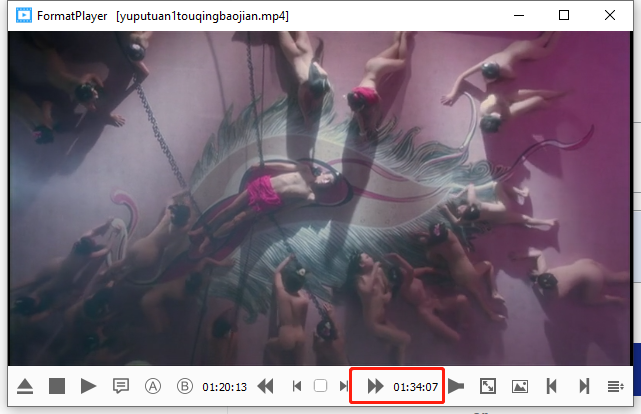Viewport: 641px width, 414px height.
Task: Maximize the FormatPlayer window
Action: [x=564, y=16]
